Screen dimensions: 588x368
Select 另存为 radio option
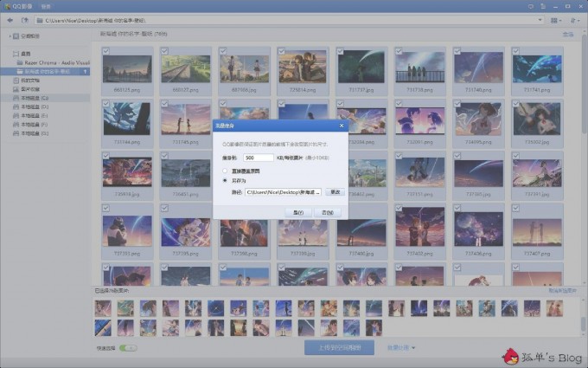225,181
